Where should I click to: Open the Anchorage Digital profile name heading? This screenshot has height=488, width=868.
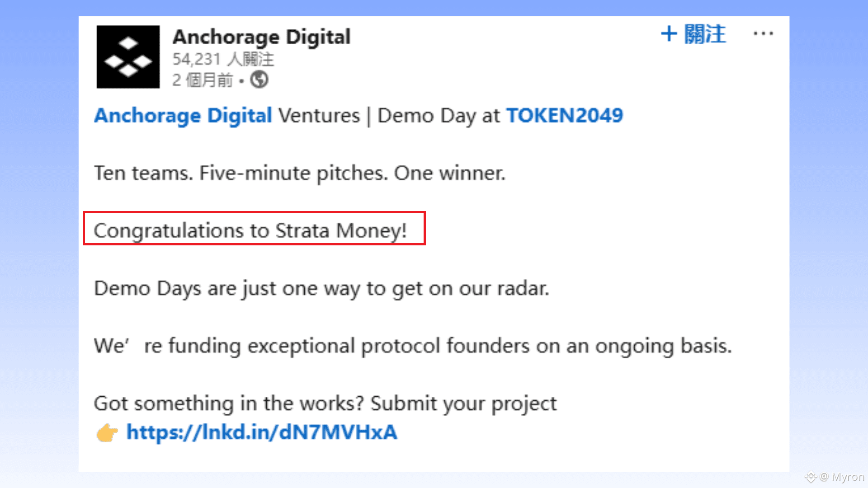[261, 37]
